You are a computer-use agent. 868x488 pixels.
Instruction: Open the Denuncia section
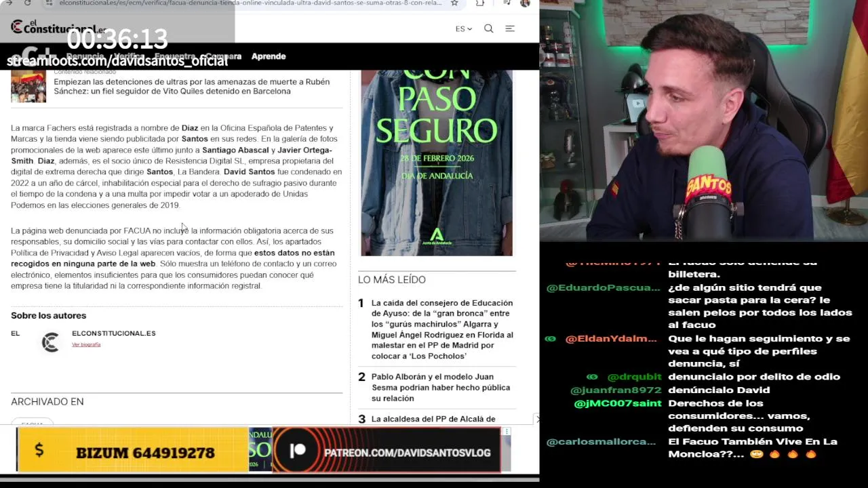click(85, 56)
